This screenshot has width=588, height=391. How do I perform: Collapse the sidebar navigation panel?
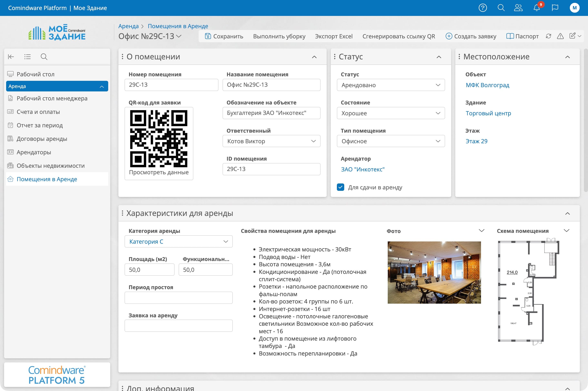pyautogui.click(x=11, y=57)
